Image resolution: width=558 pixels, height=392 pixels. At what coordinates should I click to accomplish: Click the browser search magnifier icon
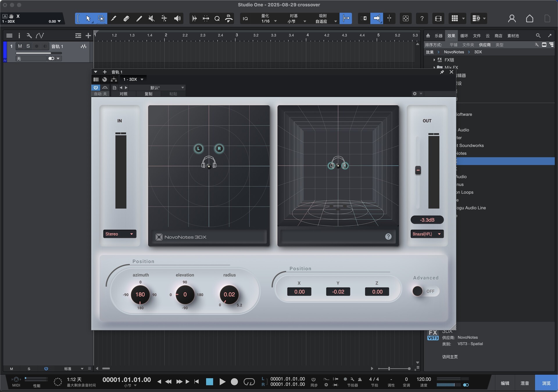538,35
